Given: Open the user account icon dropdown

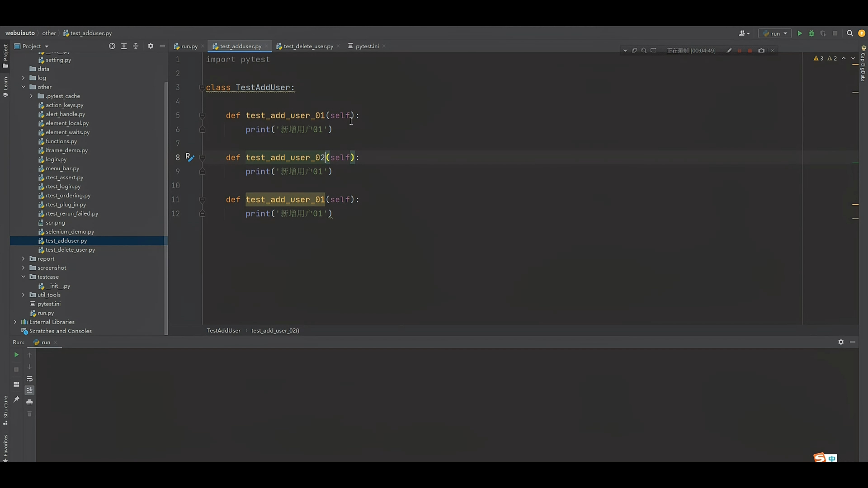Looking at the screenshot, I should click(x=744, y=33).
